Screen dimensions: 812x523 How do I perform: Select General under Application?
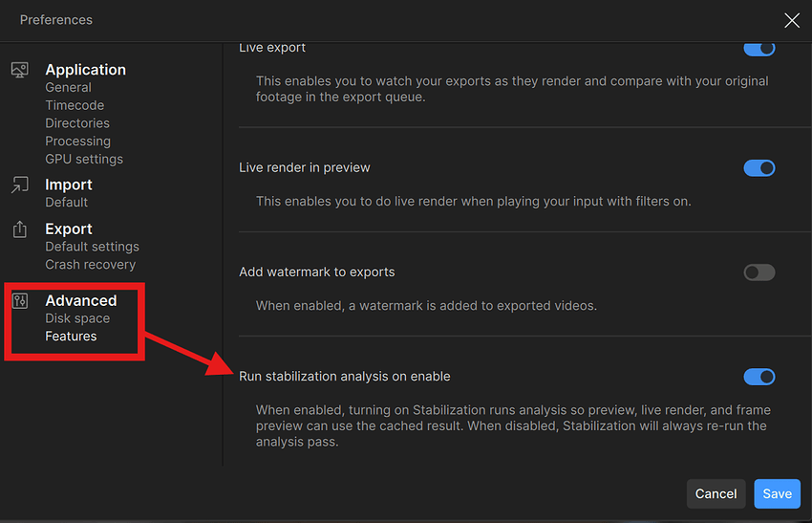(69, 88)
